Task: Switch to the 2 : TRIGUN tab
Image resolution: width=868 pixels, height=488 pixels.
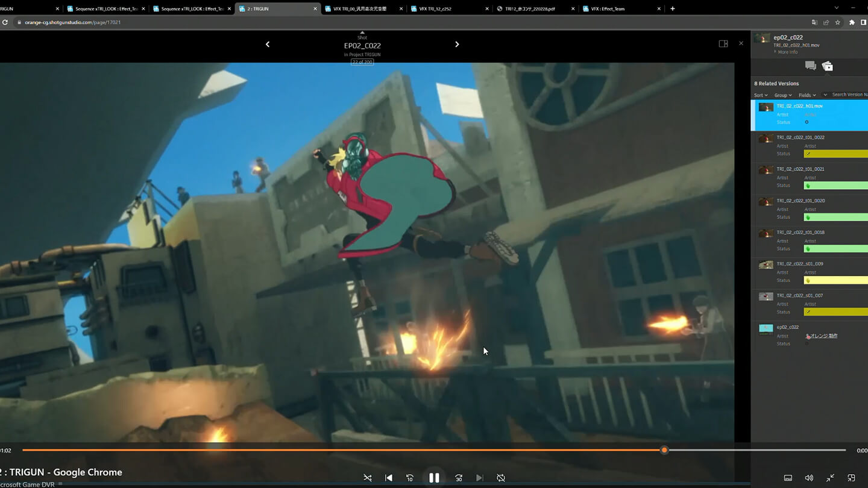Action: [278, 8]
